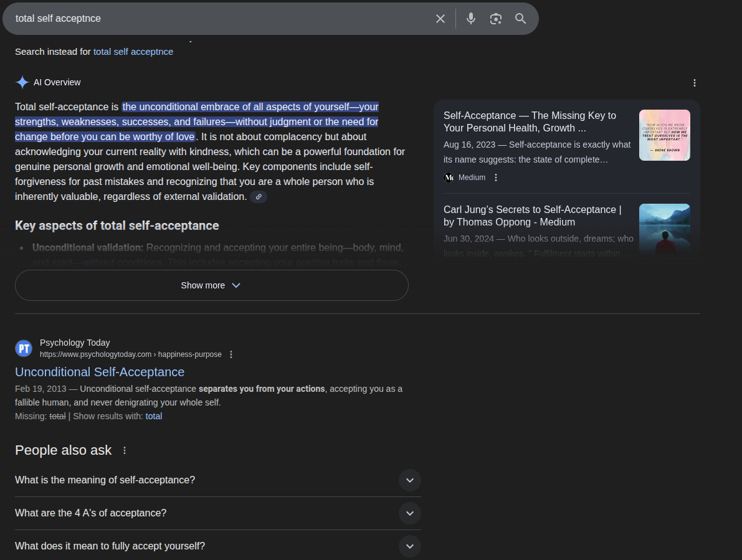Viewport: 742px width, 560px height.
Task: Click the Brené Brown quote thumbnail
Action: pos(664,135)
